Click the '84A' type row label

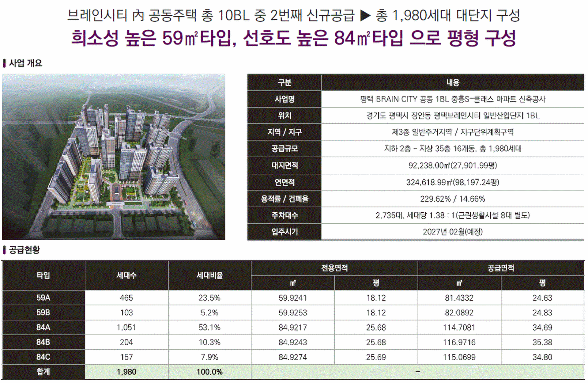[x=43, y=328]
